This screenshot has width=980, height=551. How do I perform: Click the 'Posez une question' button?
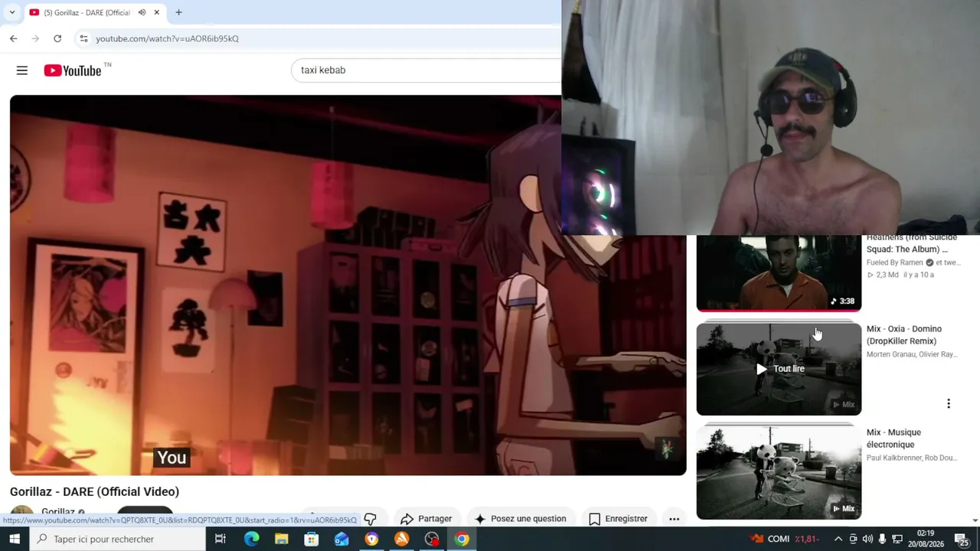coord(521,519)
